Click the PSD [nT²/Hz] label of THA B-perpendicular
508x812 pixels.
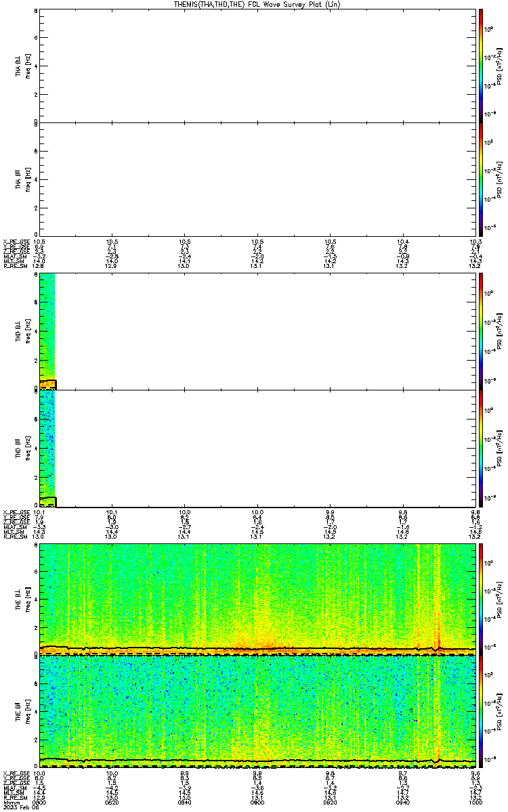[500, 66]
